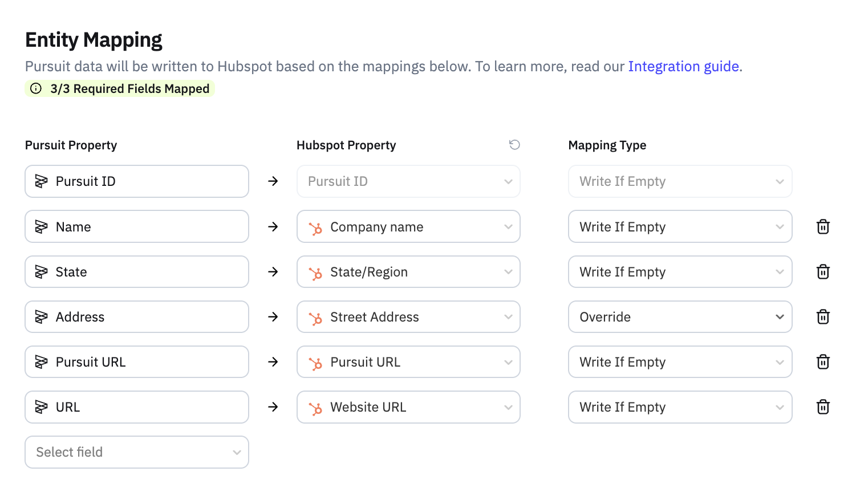Click the Entity Mapping heading
The image size is (860, 504).
coord(94,40)
